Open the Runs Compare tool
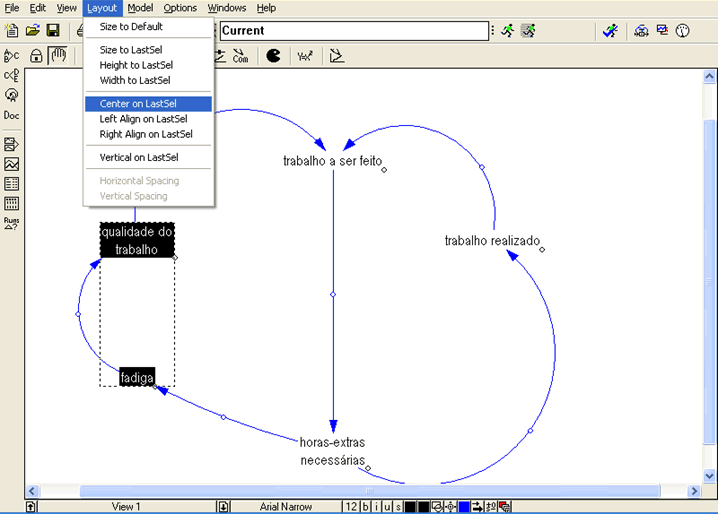 click(12, 223)
